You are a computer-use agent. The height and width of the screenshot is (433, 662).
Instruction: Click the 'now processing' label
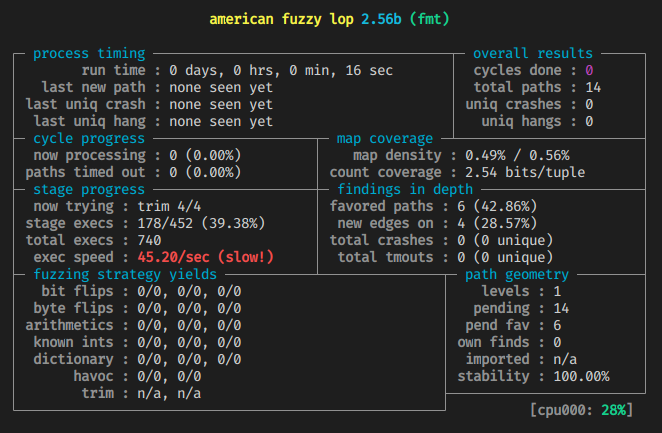tap(89, 155)
